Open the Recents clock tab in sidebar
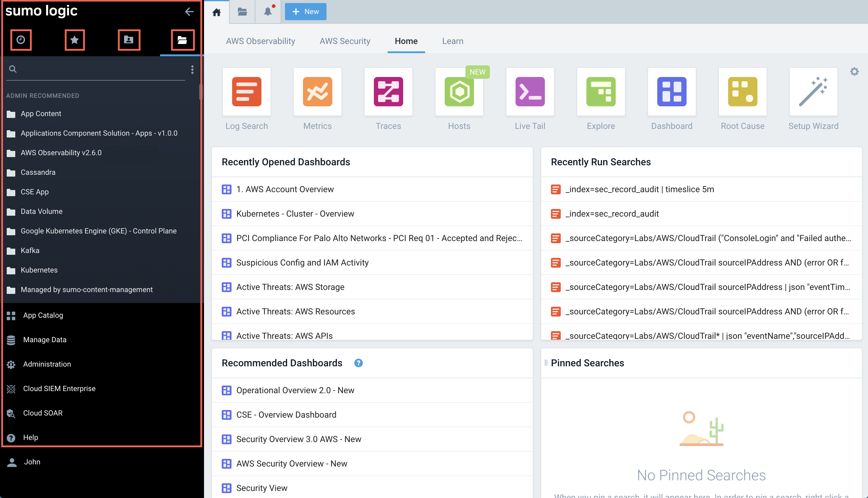 coord(21,40)
